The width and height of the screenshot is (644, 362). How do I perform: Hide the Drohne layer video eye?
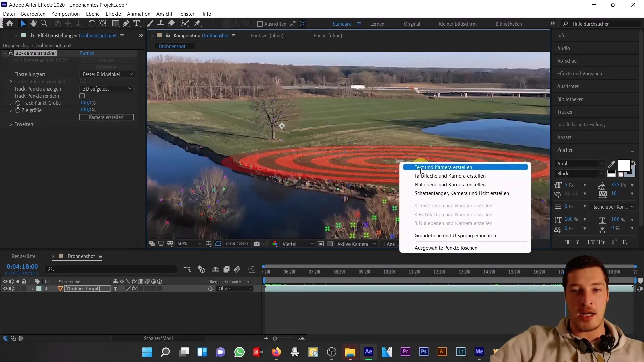tap(5, 289)
